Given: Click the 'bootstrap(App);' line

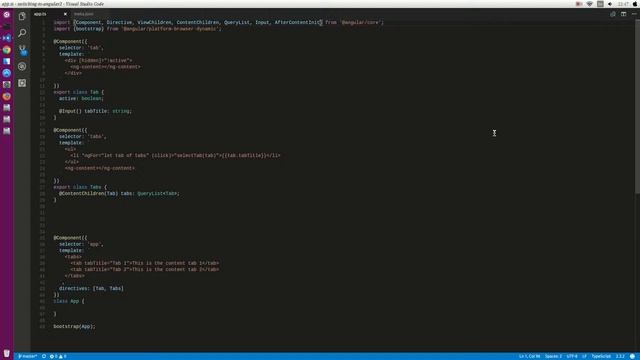Looking at the screenshot, I should 74,327.
